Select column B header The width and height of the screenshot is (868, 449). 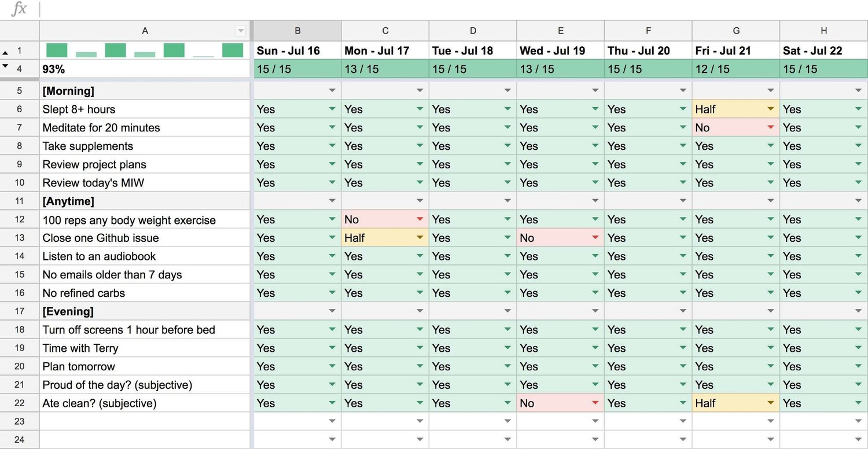pos(297,31)
